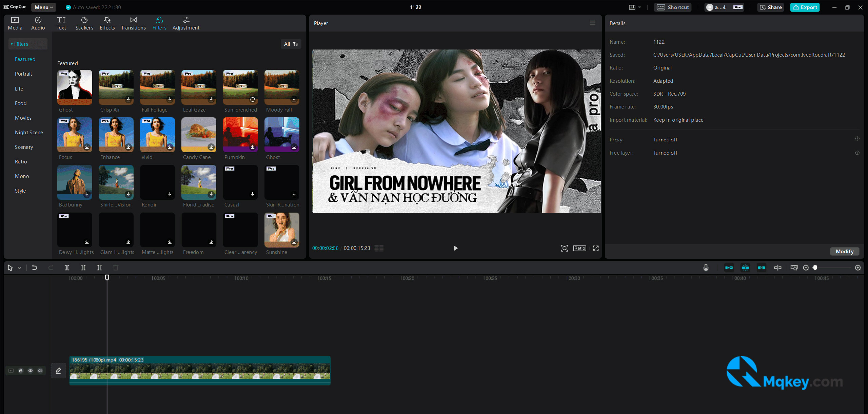
Task: Toggle linkage option in timeline toolbar
Action: 761,268
